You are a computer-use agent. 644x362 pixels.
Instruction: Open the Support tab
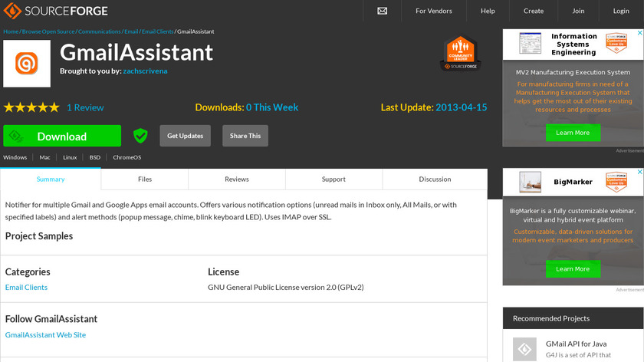333,179
